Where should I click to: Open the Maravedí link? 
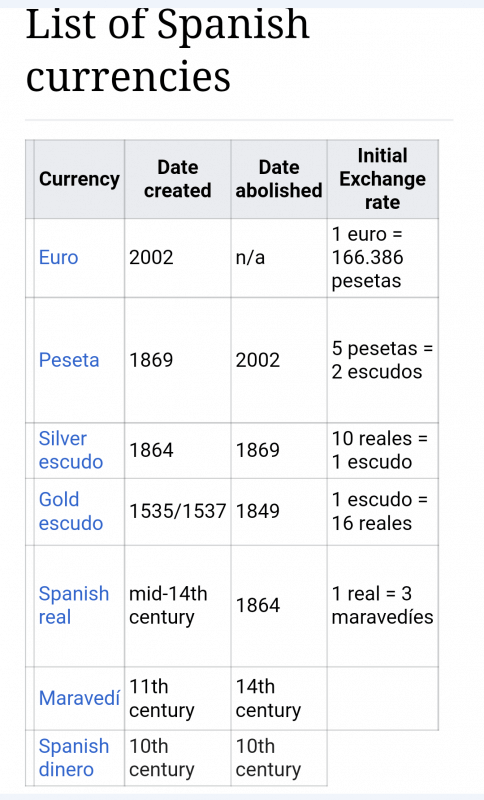click(x=80, y=698)
